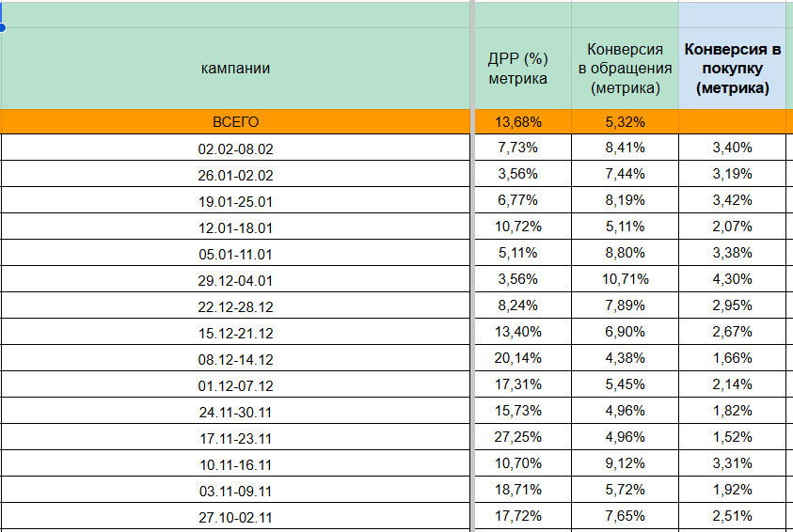
Task: Click the total ДРР value 13,68%
Action: pos(518,121)
